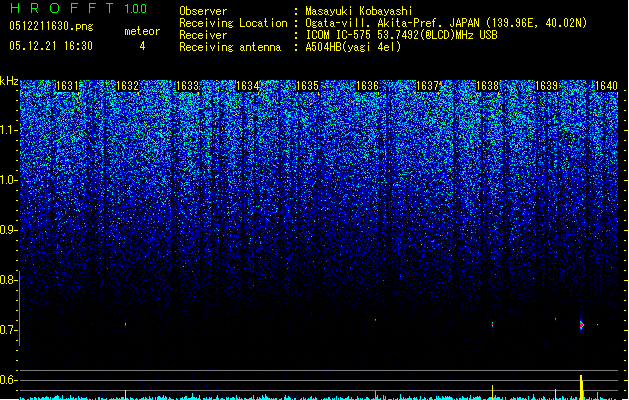
Task: Click the 1639 time marker
Action: [547, 86]
